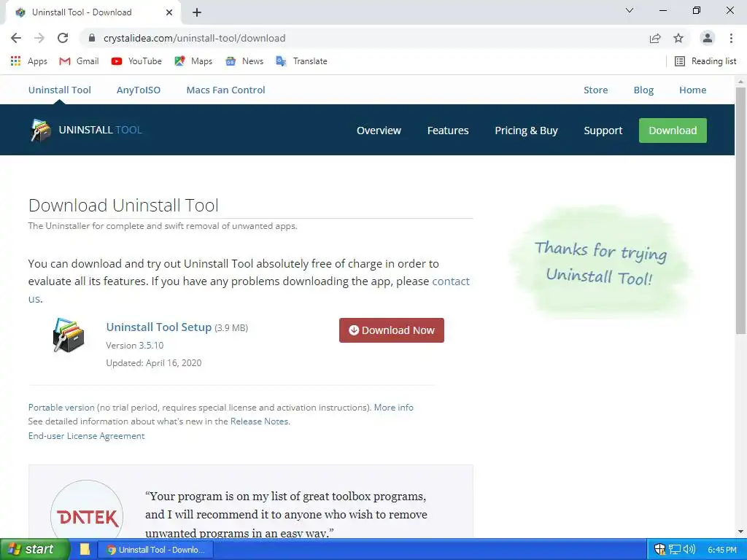
Task: Open the Overview nav item
Action: pos(379,131)
